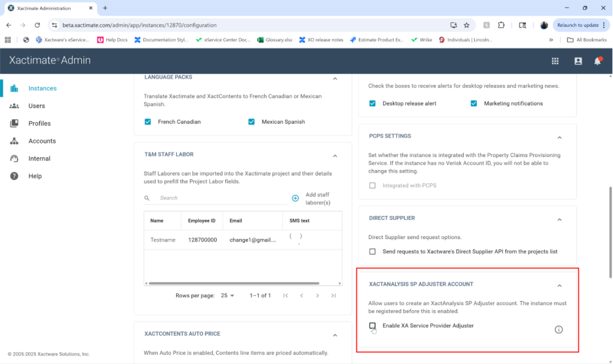The image size is (613, 364).
Task: Open All Bookmarks folder
Action: pyautogui.click(x=586, y=40)
